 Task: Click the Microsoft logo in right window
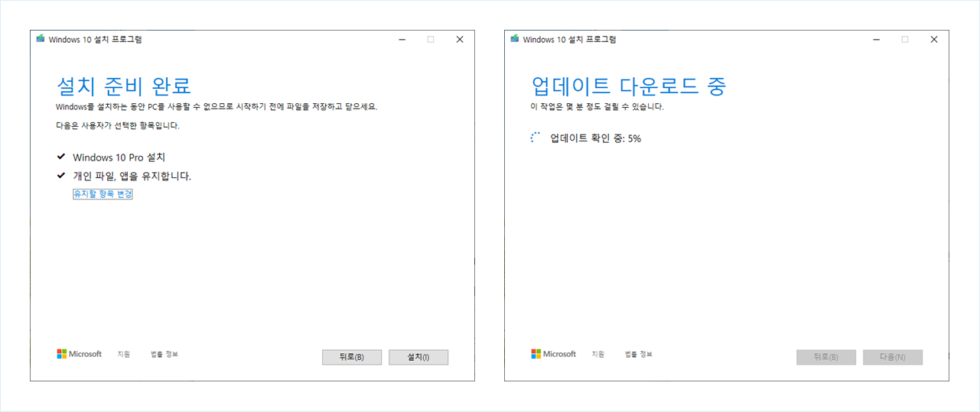554,354
